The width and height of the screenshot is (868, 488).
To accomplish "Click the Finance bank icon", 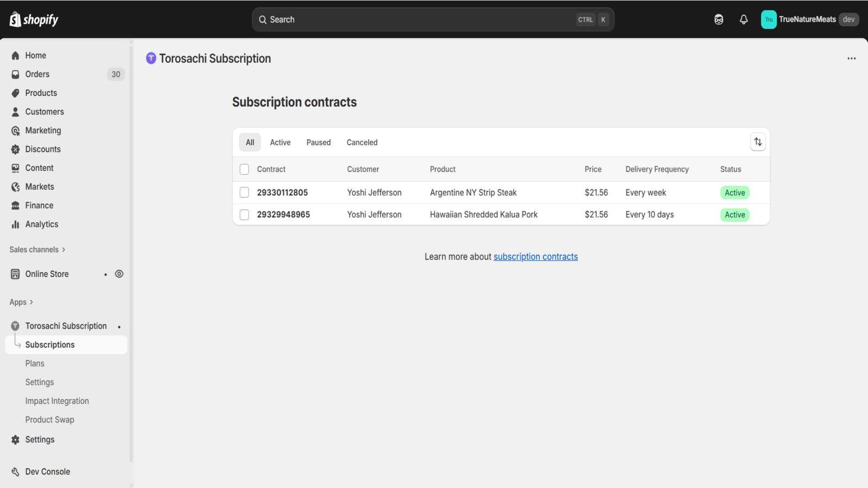I will click(x=15, y=206).
